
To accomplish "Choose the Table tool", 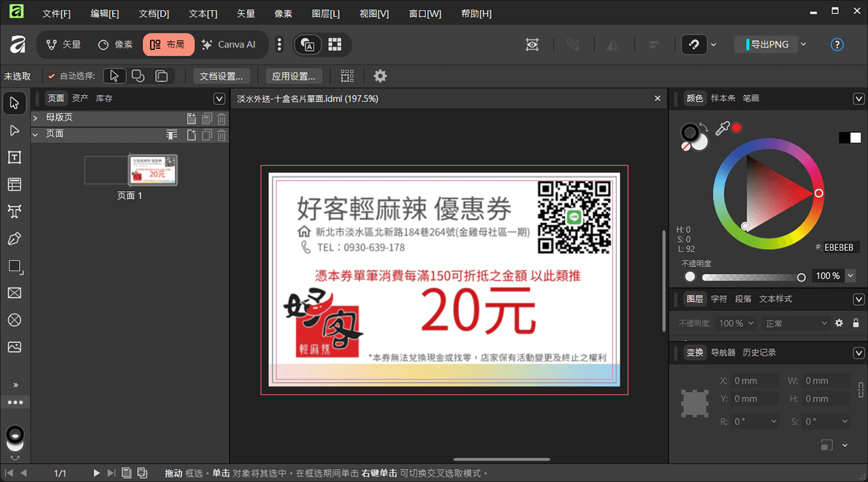I will [x=14, y=184].
